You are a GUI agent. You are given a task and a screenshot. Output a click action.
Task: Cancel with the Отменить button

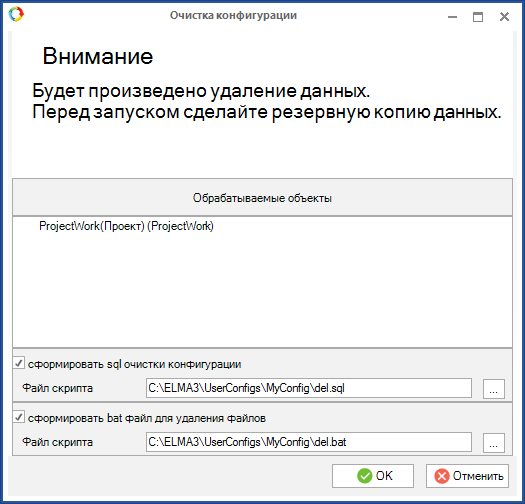pos(467,476)
